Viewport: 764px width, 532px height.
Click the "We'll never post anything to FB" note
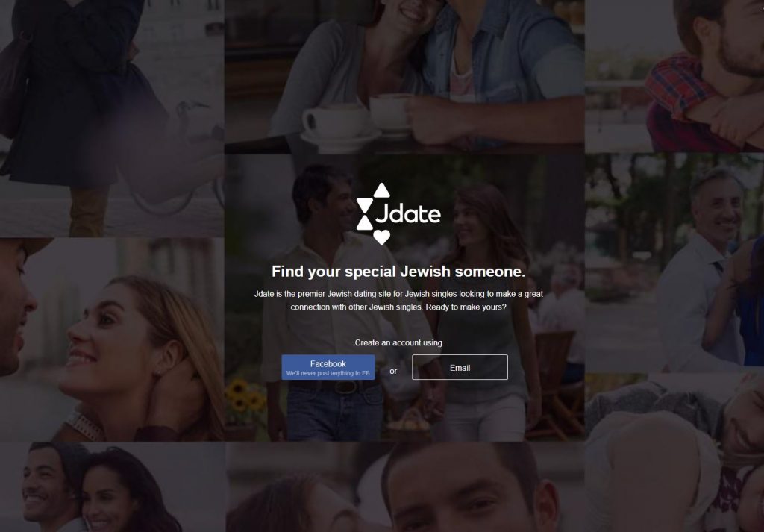[x=328, y=373]
